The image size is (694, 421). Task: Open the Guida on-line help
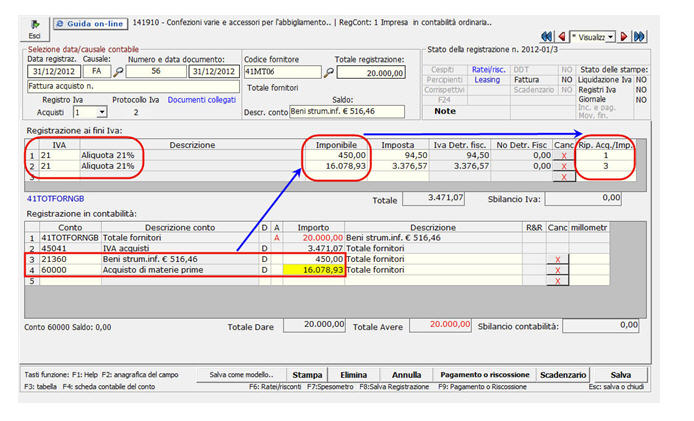pyautogui.click(x=90, y=24)
